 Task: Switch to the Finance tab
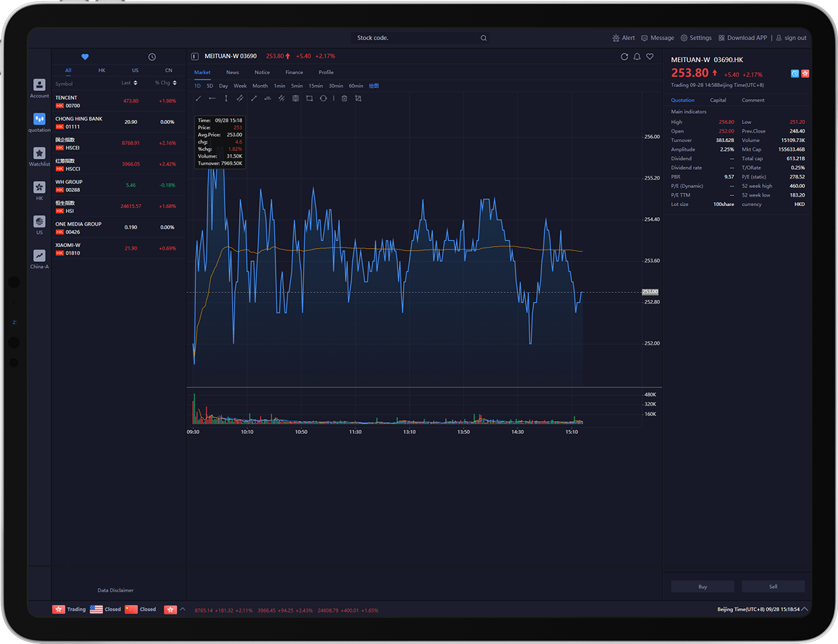click(294, 72)
